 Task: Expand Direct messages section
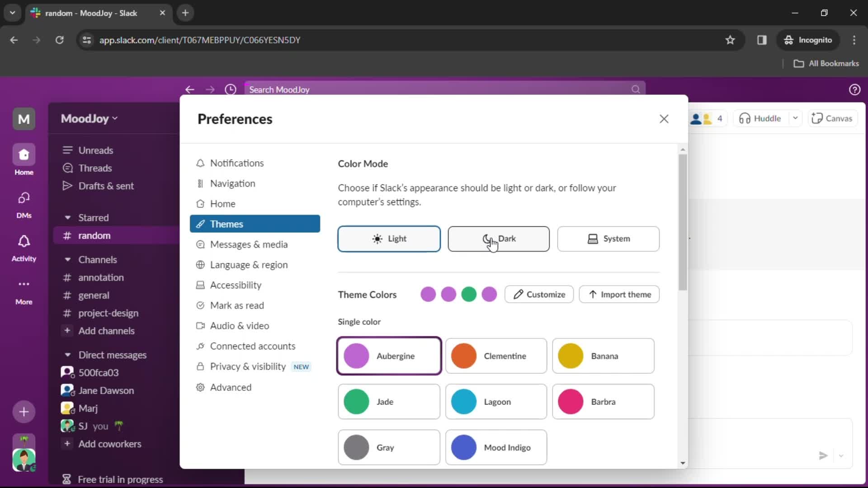(x=67, y=355)
